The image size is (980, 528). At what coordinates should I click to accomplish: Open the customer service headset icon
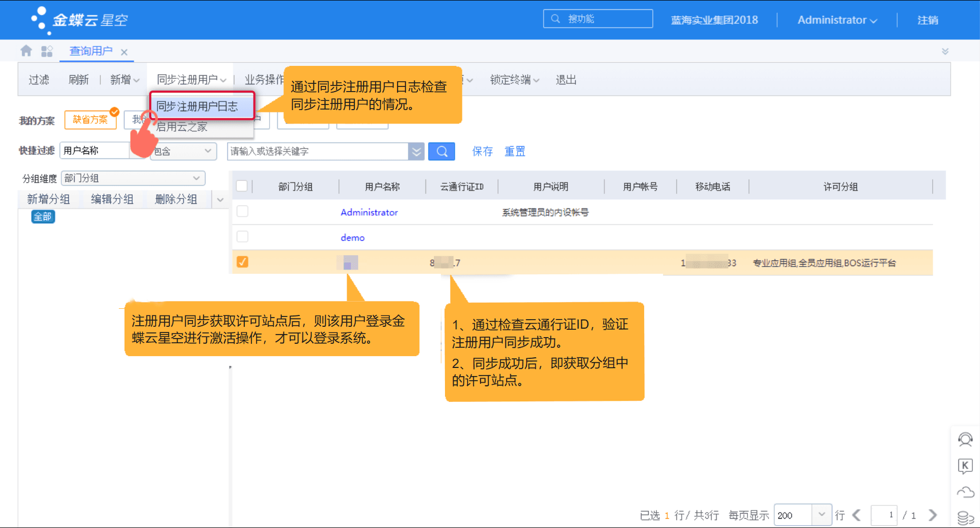(x=966, y=440)
